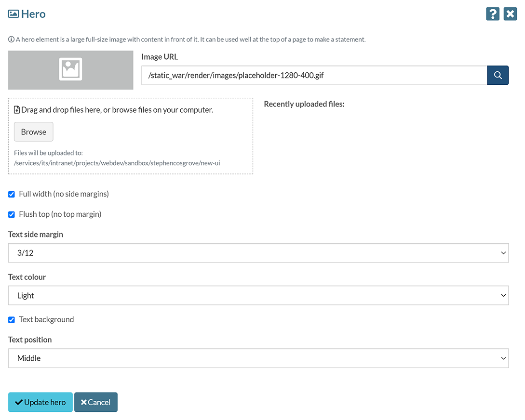This screenshot has height=420, width=525.
Task: Open the Text colour dropdown
Action: point(258,295)
